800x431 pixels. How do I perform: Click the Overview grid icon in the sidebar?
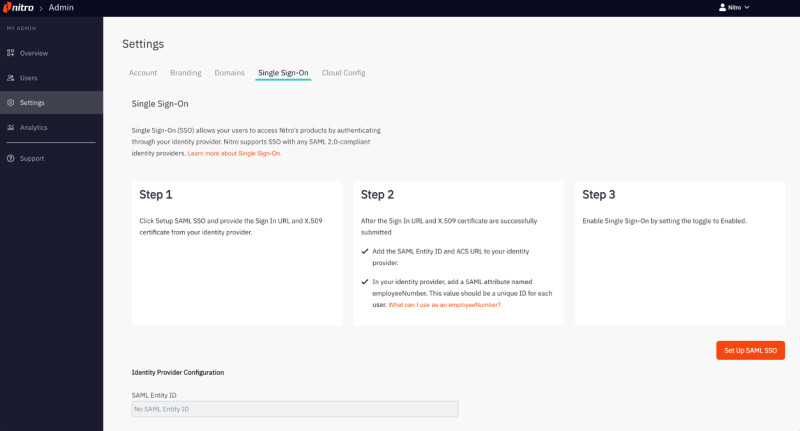10,53
